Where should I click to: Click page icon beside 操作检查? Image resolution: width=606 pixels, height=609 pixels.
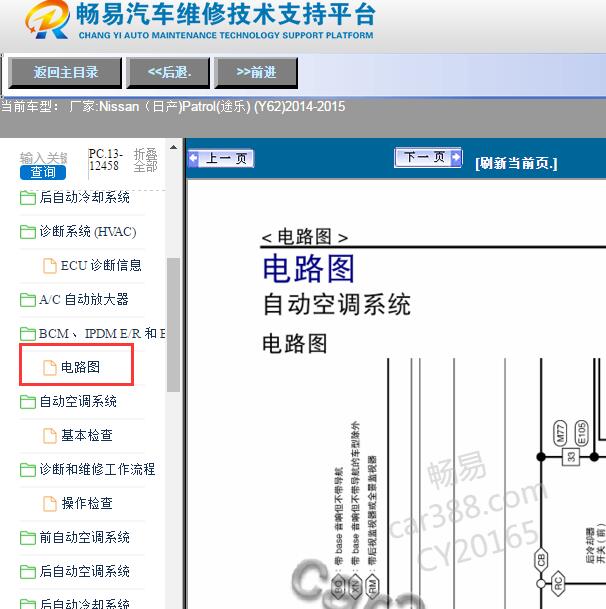tap(49, 504)
